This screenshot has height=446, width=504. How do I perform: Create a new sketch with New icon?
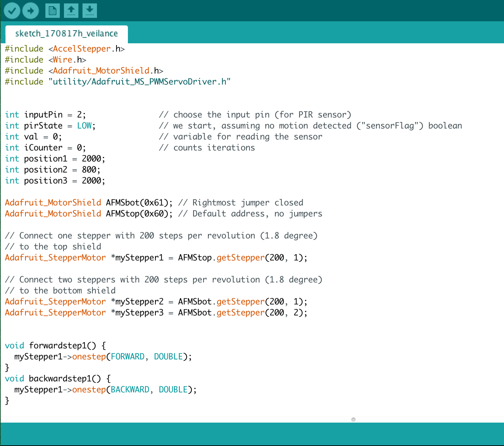pyautogui.click(x=52, y=11)
